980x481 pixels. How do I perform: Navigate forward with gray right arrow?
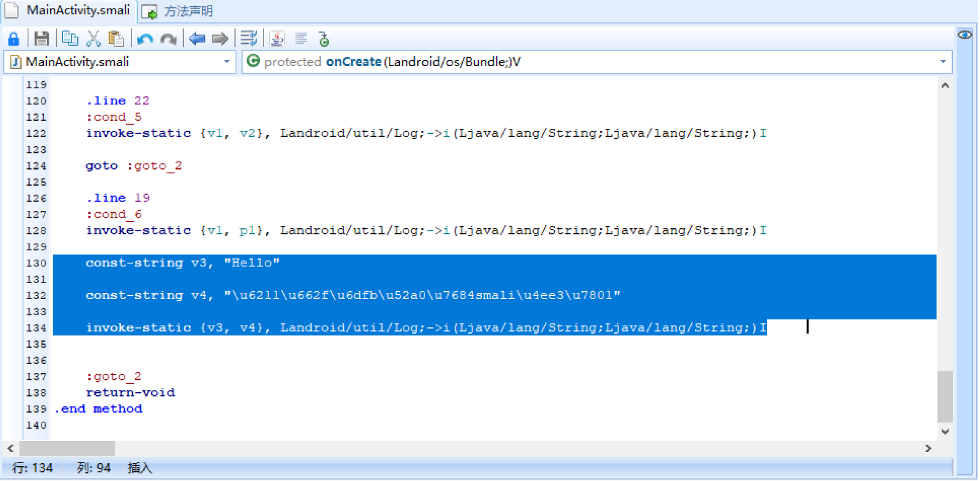[220, 39]
